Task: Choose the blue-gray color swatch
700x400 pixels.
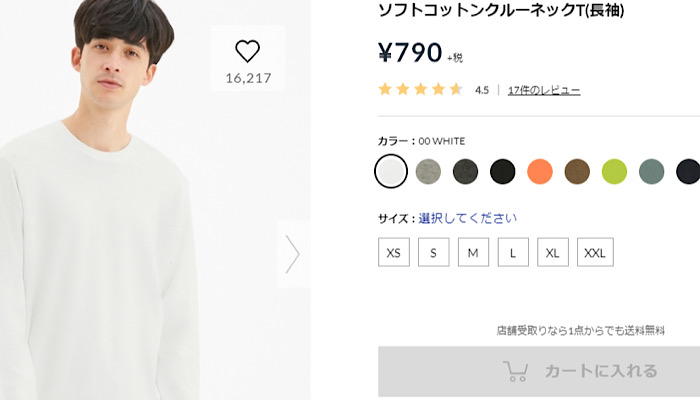Action: (651, 172)
